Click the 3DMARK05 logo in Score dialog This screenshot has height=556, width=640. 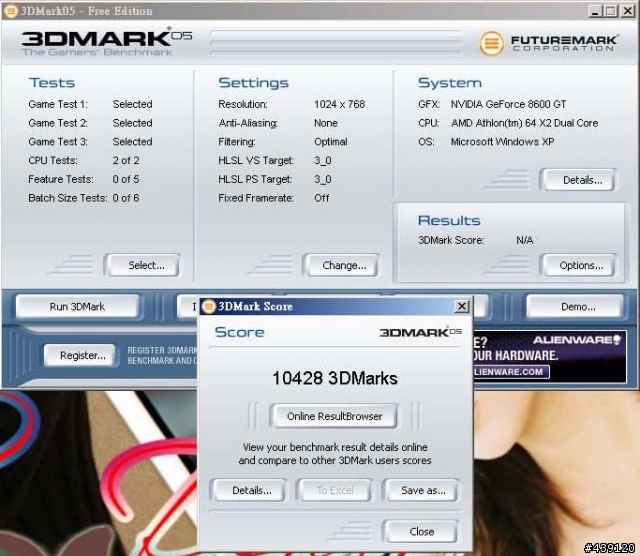click(420, 332)
